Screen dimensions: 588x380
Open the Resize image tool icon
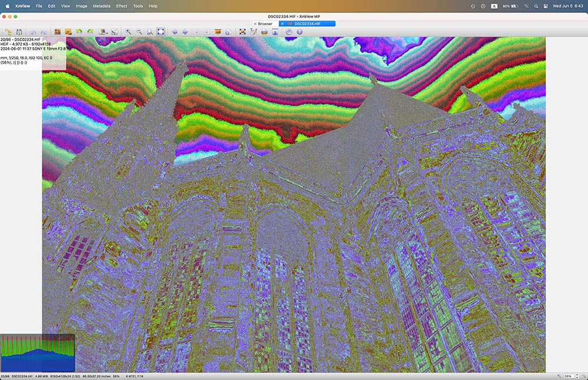[x=68, y=32]
